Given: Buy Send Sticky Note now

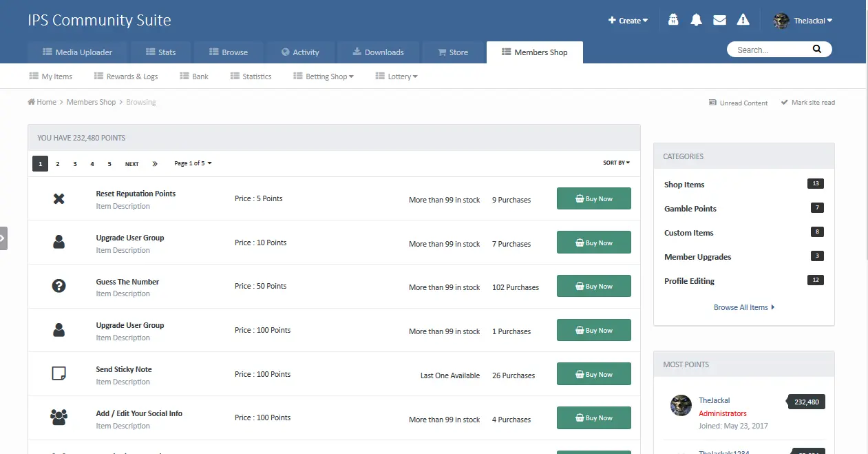Looking at the screenshot, I should pos(593,374).
